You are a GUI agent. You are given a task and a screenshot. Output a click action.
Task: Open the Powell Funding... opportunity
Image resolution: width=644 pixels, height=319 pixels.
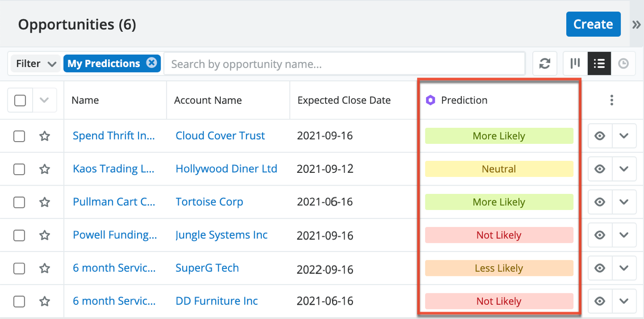pos(115,235)
